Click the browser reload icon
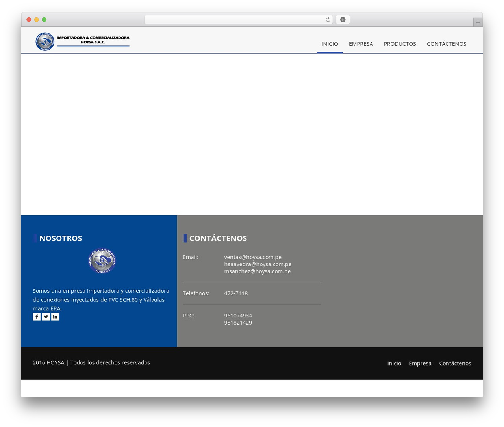Viewport: 504px width, 427px height. tap(328, 20)
